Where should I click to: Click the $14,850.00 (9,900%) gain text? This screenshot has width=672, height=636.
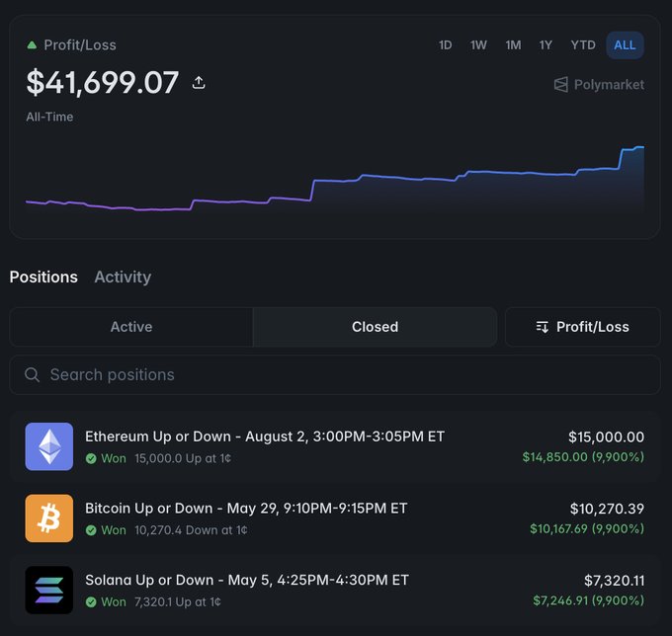pos(583,457)
